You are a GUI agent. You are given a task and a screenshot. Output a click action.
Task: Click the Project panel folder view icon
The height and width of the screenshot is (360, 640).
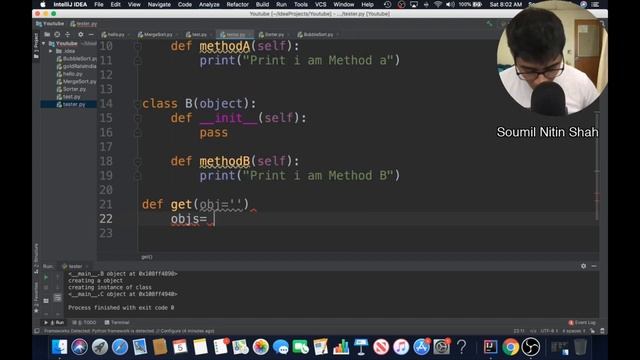47,35
